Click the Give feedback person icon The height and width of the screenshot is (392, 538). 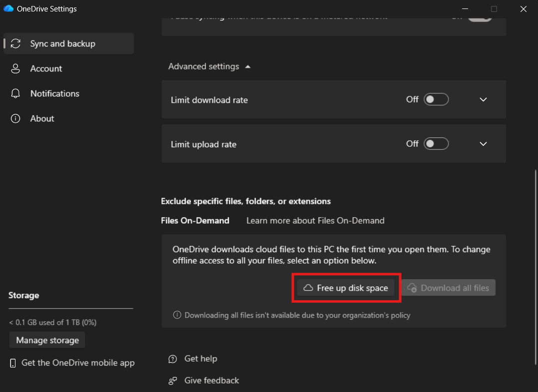[172, 381]
